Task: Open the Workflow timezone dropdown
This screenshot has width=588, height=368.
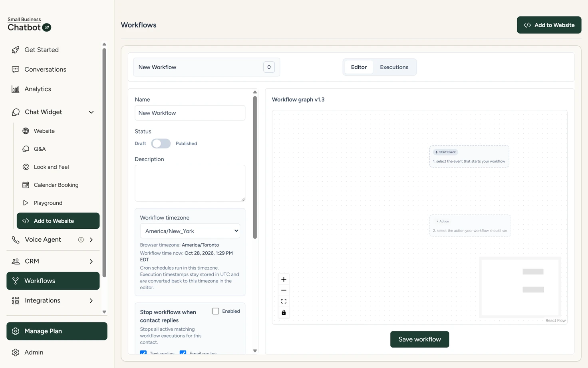Action: pyautogui.click(x=190, y=231)
